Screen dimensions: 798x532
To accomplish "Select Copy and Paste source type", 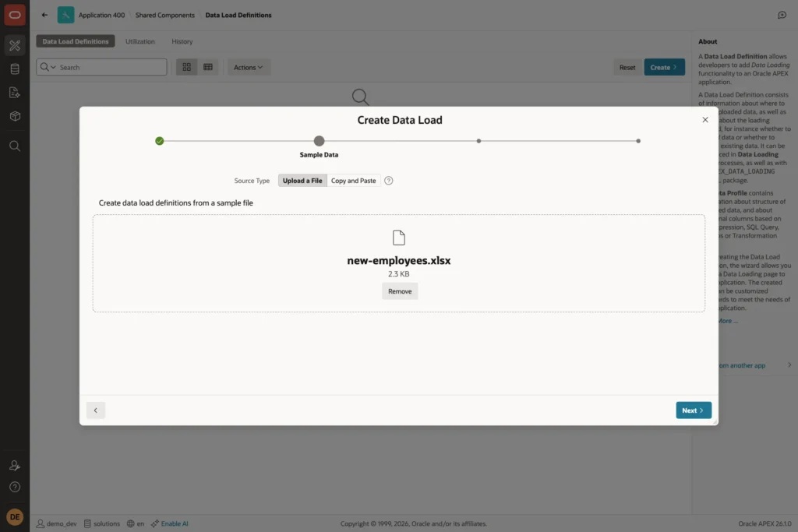I will click(x=353, y=181).
